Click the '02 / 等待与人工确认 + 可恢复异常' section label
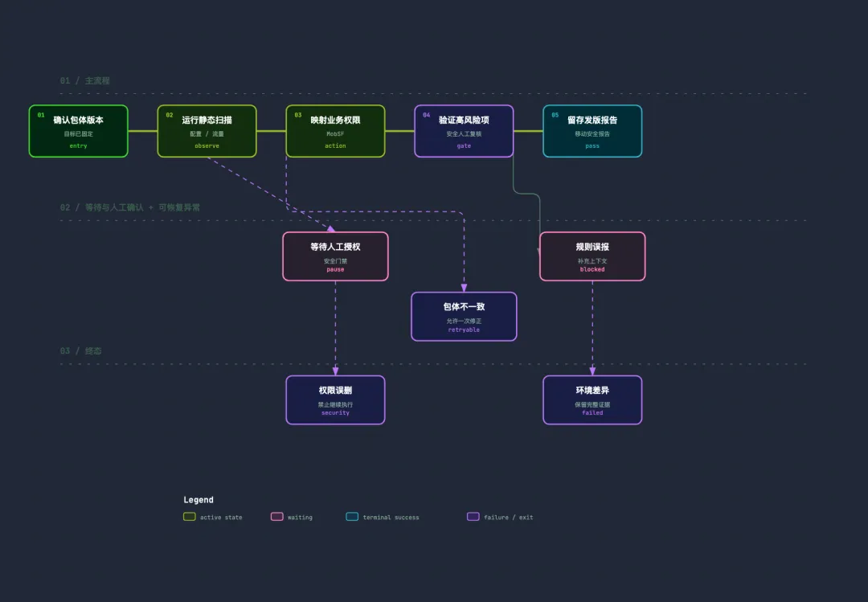This screenshot has width=868, height=602. click(x=130, y=207)
